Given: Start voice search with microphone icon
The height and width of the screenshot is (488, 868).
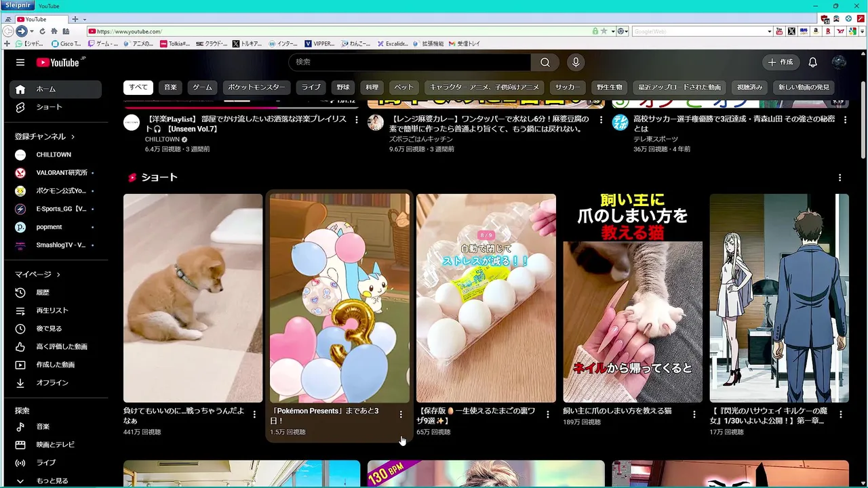Looking at the screenshot, I should coord(576,62).
